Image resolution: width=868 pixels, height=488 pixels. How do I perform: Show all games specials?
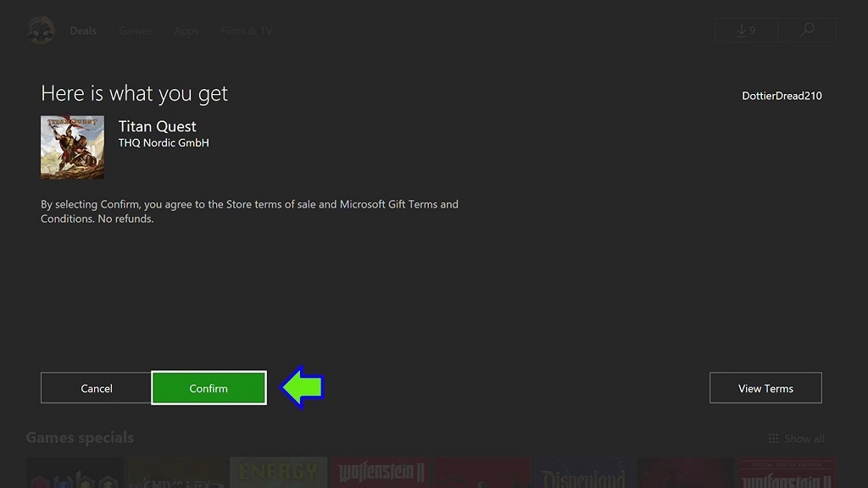(797, 439)
